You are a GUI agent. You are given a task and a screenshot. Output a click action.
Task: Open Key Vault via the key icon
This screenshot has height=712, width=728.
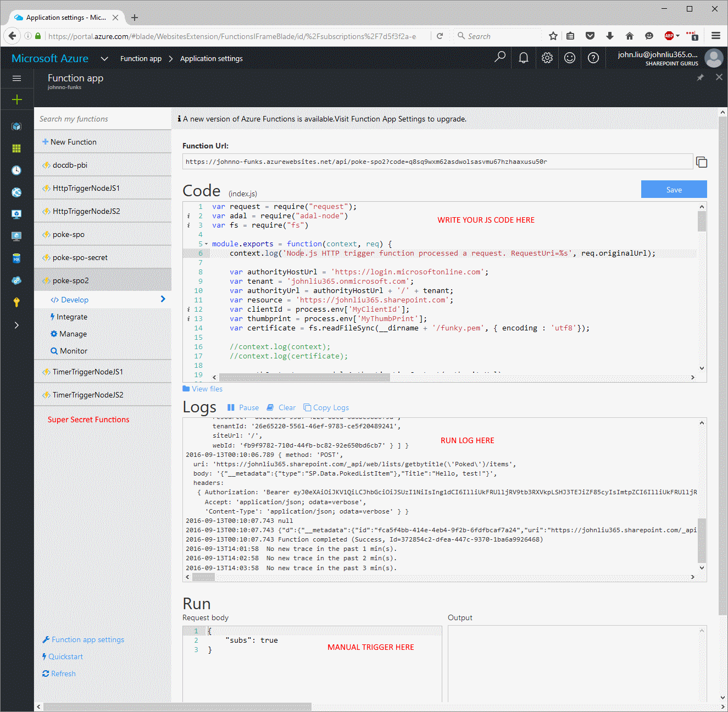coord(16,301)
